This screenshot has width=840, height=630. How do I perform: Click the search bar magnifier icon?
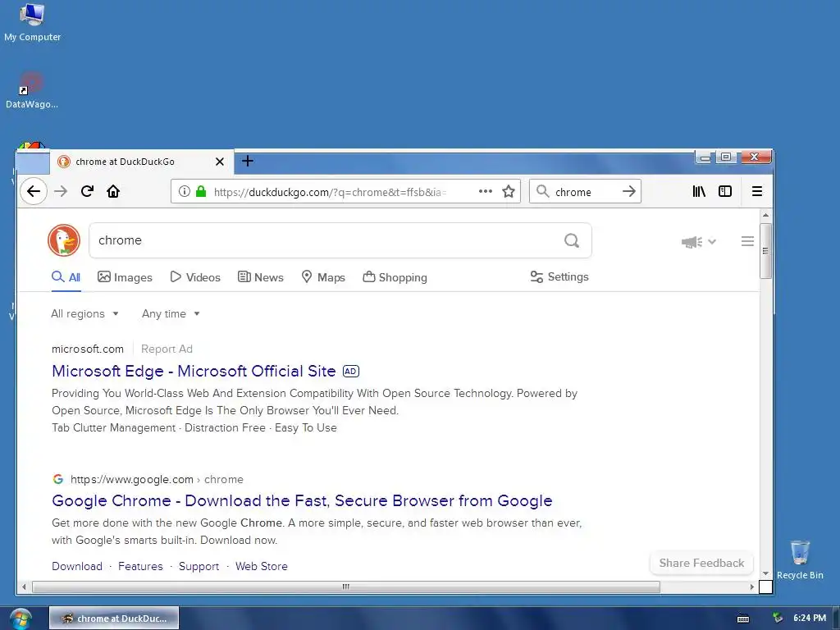(543, 191)
